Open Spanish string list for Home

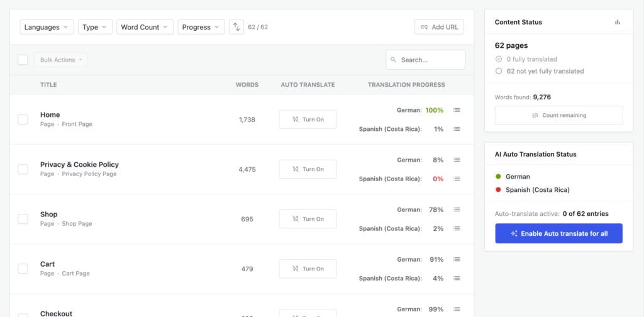click(457, 129)
